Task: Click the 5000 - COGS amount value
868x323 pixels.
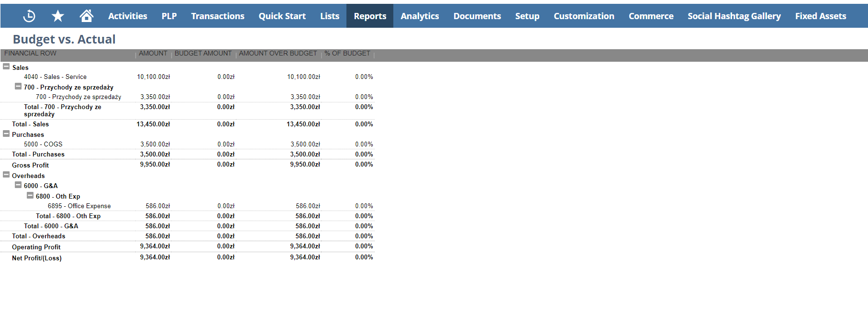Action: click(155, 145)
